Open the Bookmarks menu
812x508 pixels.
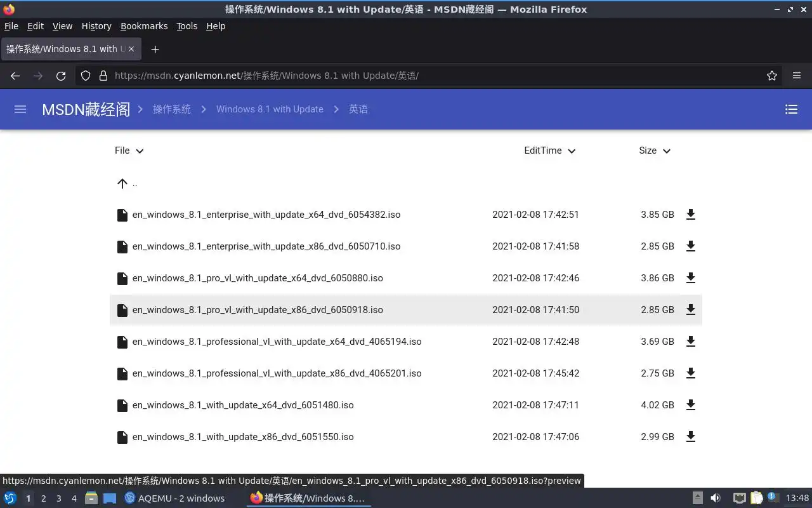point(144,26)
